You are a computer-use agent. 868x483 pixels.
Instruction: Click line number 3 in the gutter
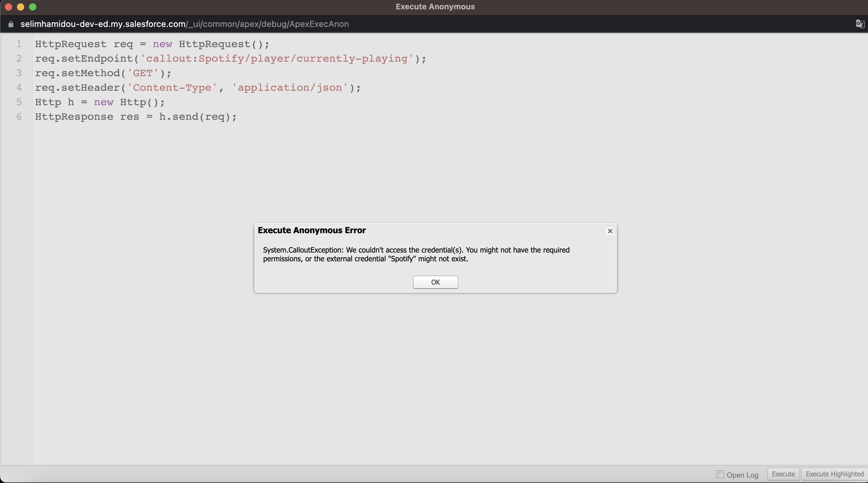click(19, 73)
